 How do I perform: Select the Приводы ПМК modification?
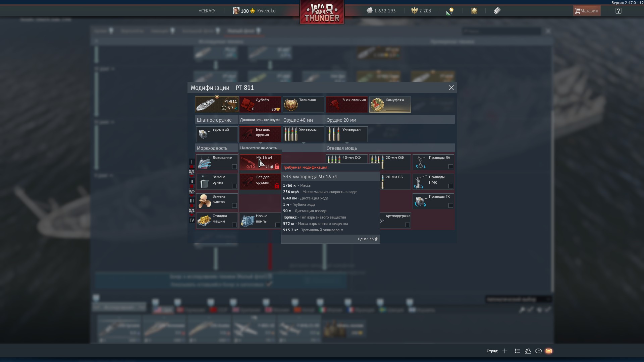tap(433, 181)
